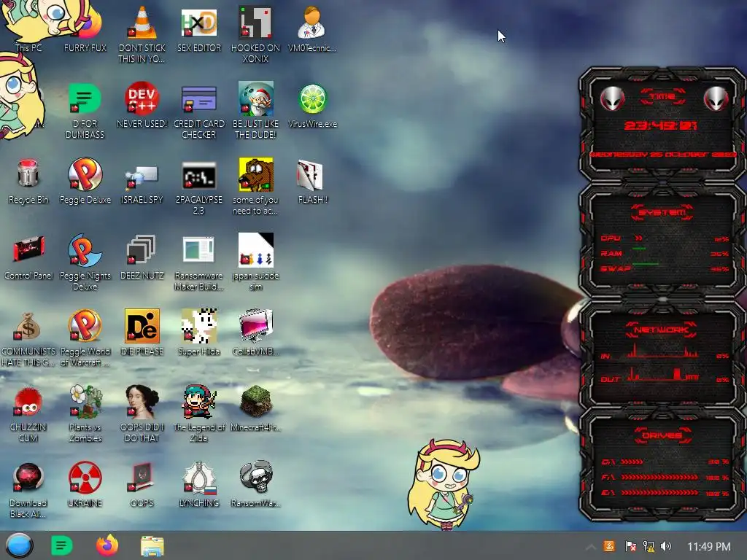The width and height of the screenshot is (747, 560).
Task: Open the DIE PLEASE De icon
Action: coord(142,326)
